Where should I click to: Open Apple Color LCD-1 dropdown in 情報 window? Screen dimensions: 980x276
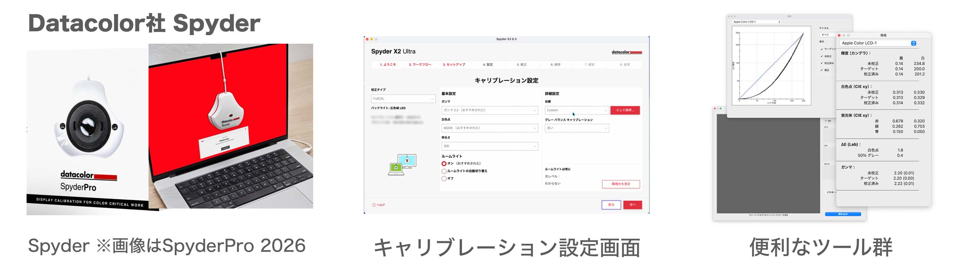pyautogui.click(x=879, y=43)
